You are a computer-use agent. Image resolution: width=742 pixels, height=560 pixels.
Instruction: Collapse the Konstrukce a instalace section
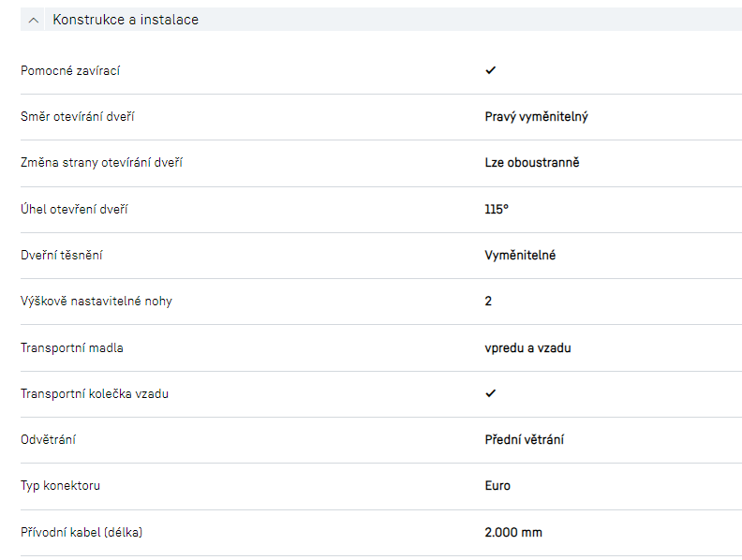point(35,20)
